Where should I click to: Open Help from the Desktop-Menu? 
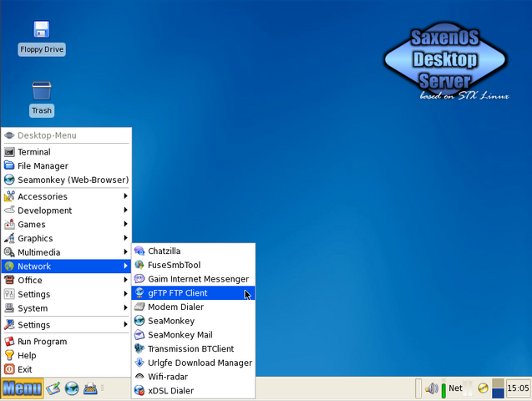tap(66, 355)
